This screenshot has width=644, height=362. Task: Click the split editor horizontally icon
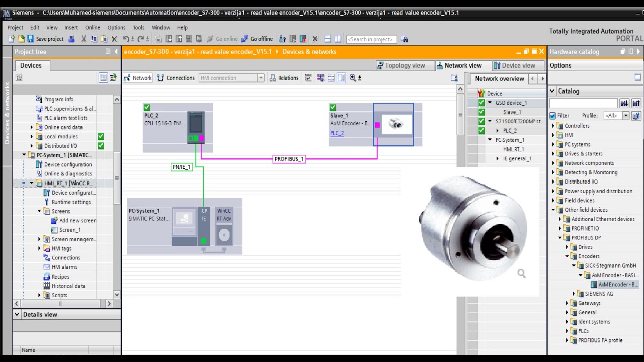tap(328, 39)
